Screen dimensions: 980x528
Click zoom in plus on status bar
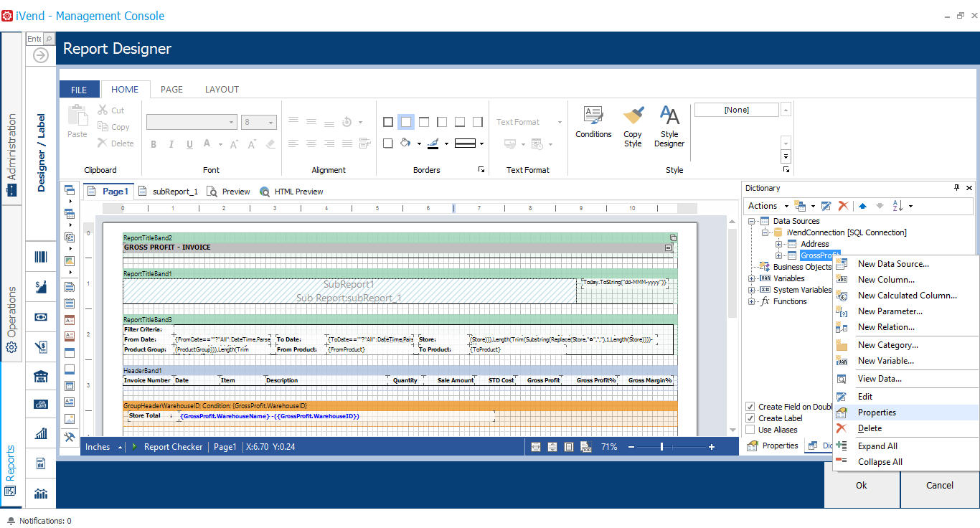(712, 447)
